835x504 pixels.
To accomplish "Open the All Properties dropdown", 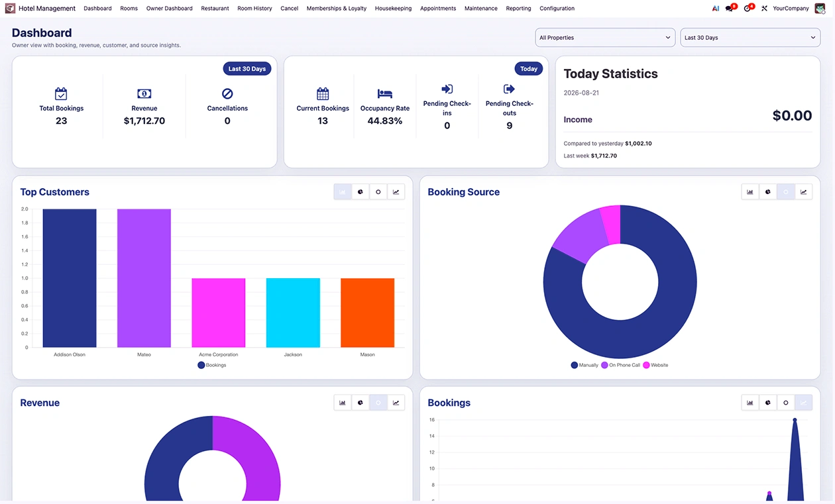I will click(605, 38).
